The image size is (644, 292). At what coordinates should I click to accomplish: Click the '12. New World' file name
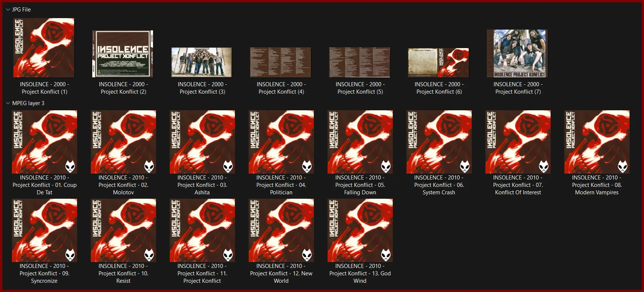tap(281, 273)
